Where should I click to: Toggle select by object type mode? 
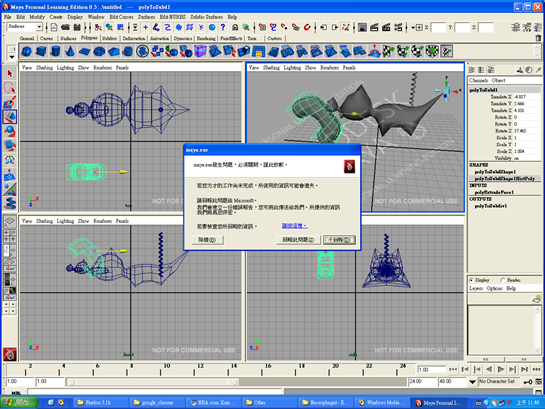click(x=109, y=27)
